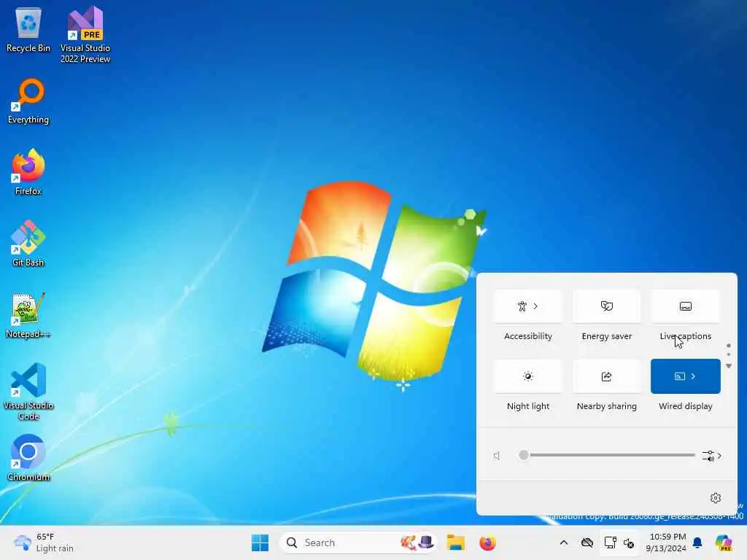Toggle the Energy saver tile
The height and width of the screenshot is (560, 747).
tap(606, 306)
